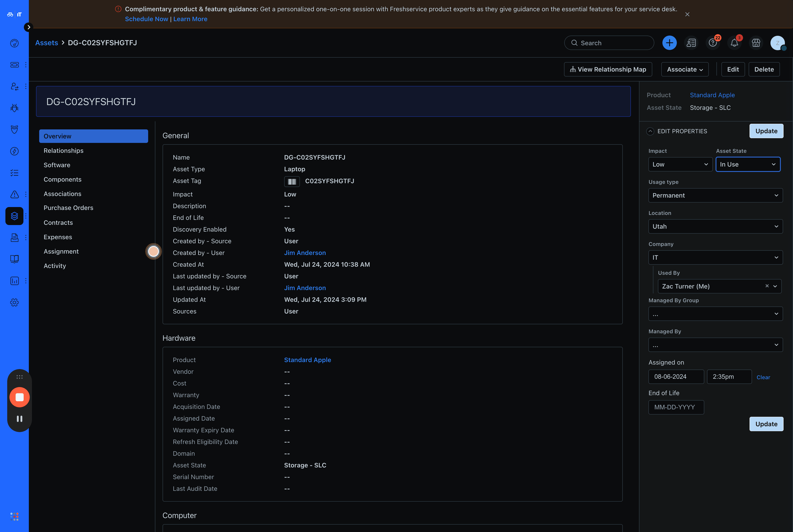Select the Associations tab
Screen dimensions: 793x532
click(62, 194)
